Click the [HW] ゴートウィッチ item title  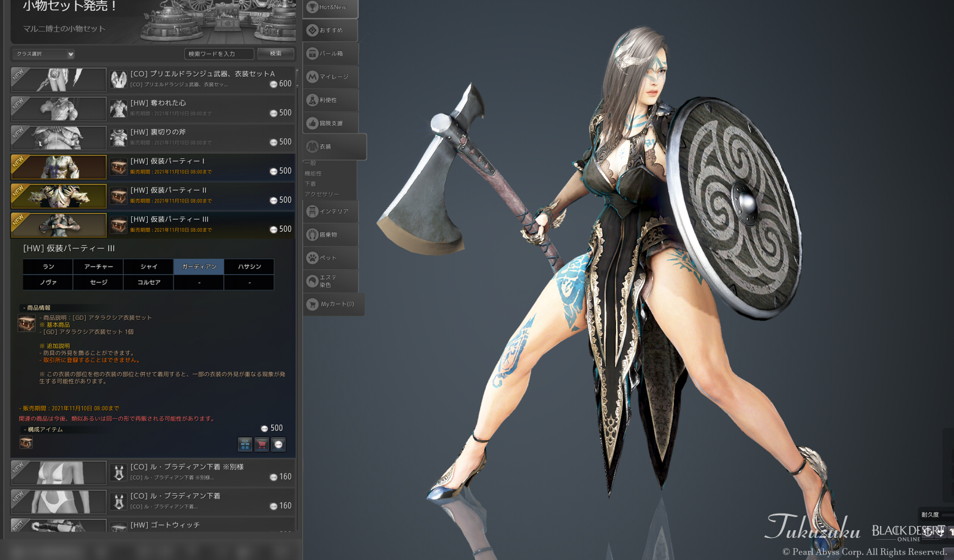165,525
